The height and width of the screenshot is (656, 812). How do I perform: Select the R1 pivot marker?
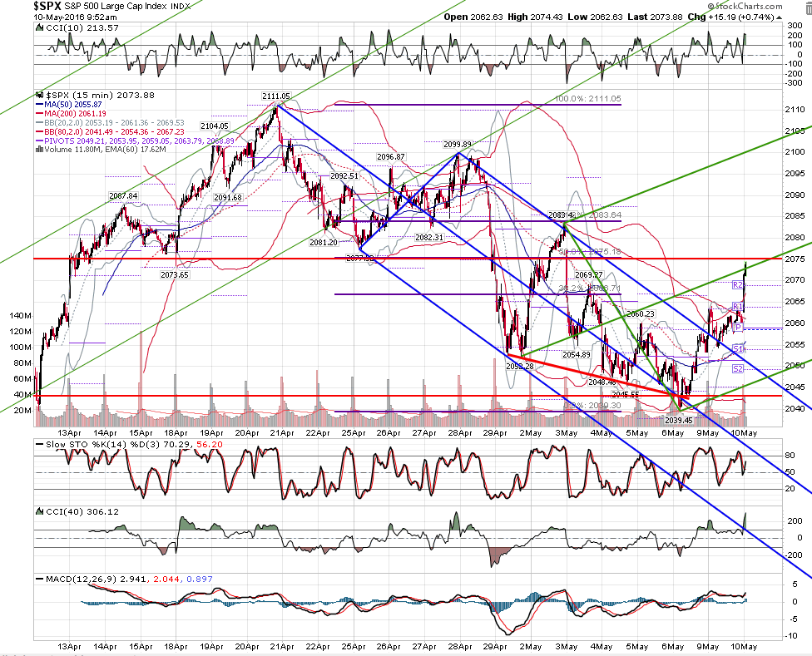tap(737, 307)
